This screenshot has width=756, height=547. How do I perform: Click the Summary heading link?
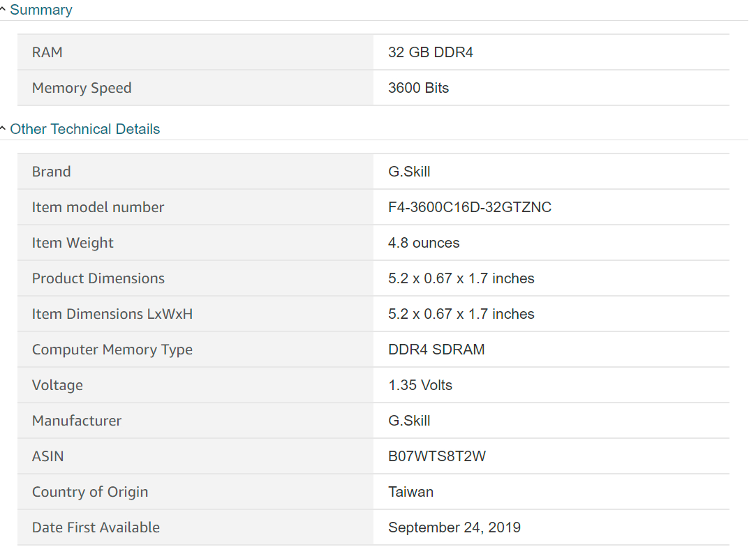[41, 10]
